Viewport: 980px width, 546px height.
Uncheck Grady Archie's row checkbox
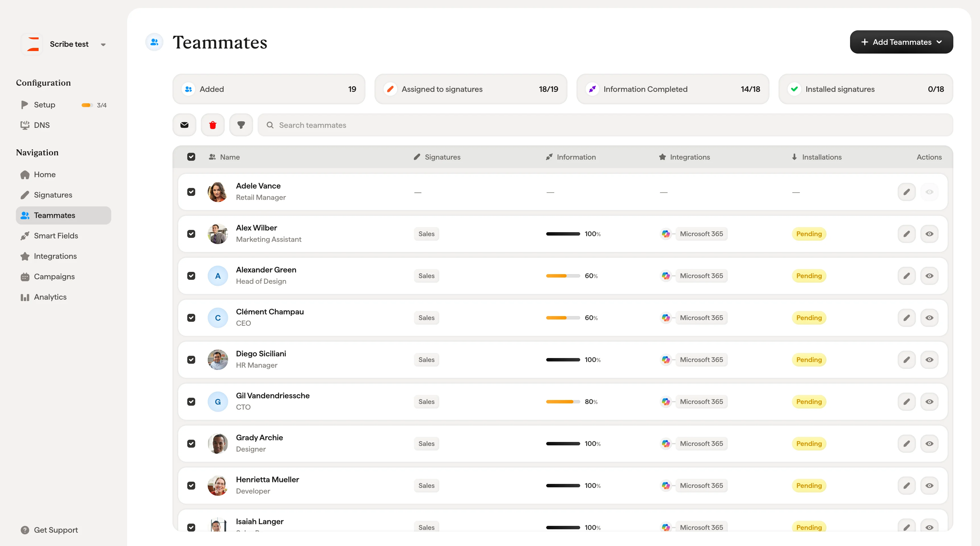tap(191, 444)
